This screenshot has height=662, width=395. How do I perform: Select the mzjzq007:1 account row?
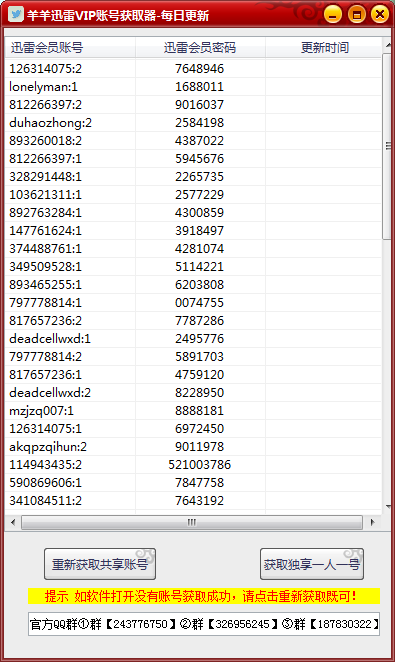(x=193, y=410)
